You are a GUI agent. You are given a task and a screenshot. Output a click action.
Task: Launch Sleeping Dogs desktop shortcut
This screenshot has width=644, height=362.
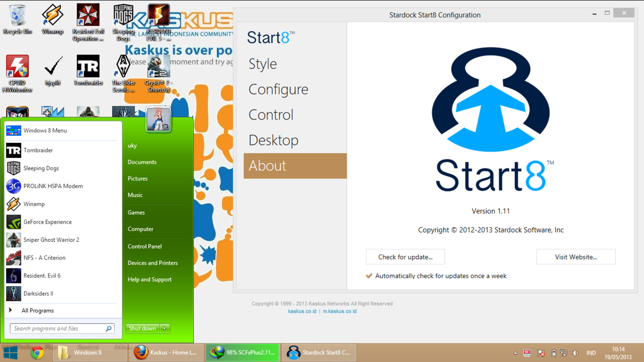pos(123,23)
